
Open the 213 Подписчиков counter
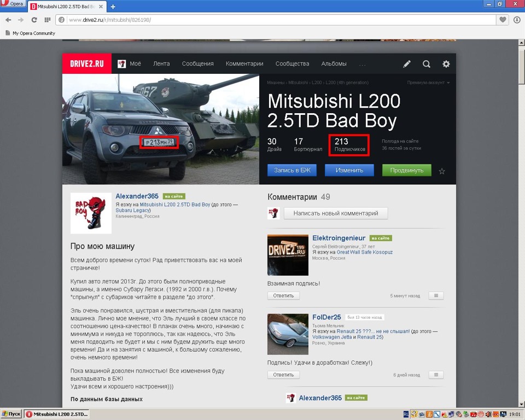[x=349, y=145]
